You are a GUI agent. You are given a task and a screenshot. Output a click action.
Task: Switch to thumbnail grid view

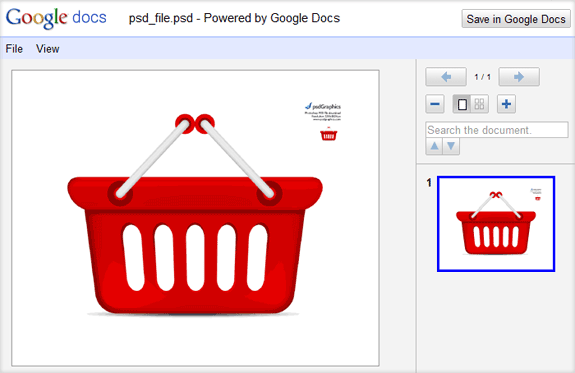480,104
